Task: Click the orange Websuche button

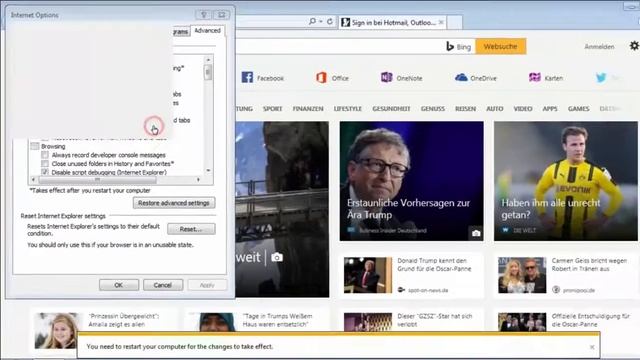Action: [500, 47]
